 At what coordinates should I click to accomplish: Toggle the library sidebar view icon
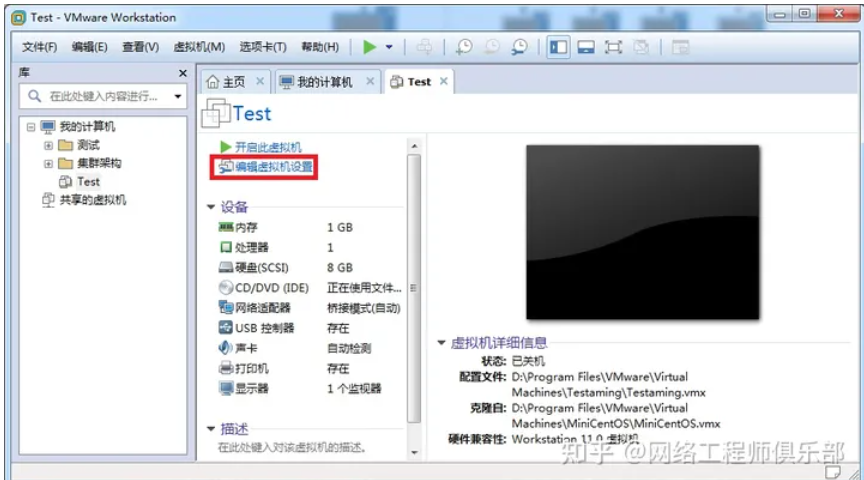click(x=558, y=47)
